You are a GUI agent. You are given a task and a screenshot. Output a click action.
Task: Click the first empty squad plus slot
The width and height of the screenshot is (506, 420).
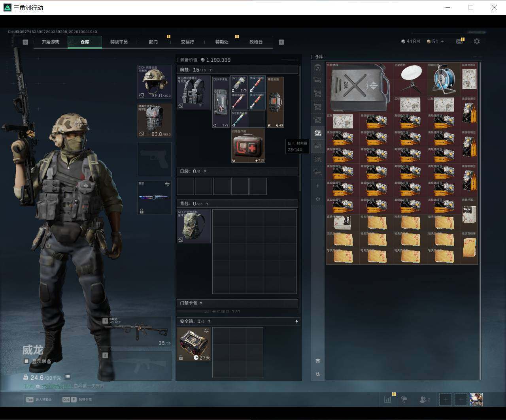pos(446,399)
